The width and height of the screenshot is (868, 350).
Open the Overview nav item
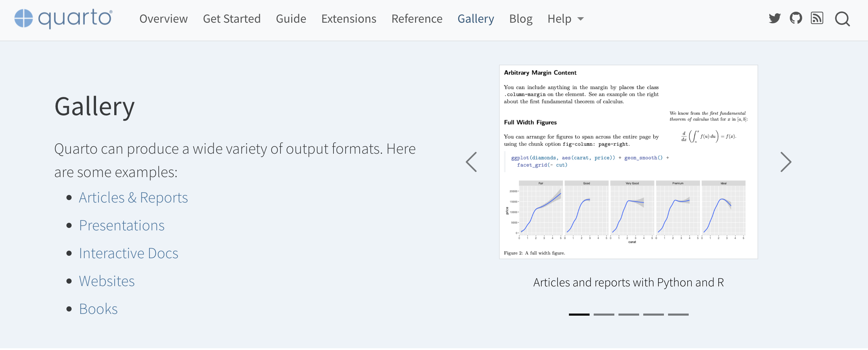[163, 19]
